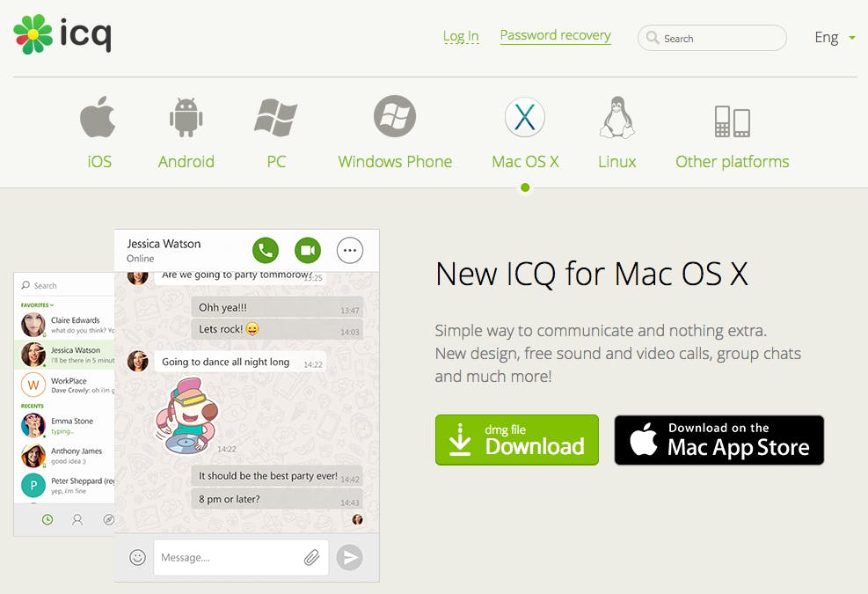Attach a file using the paperclip icon
Screen dimensions: 868x594
click(311, 557)
